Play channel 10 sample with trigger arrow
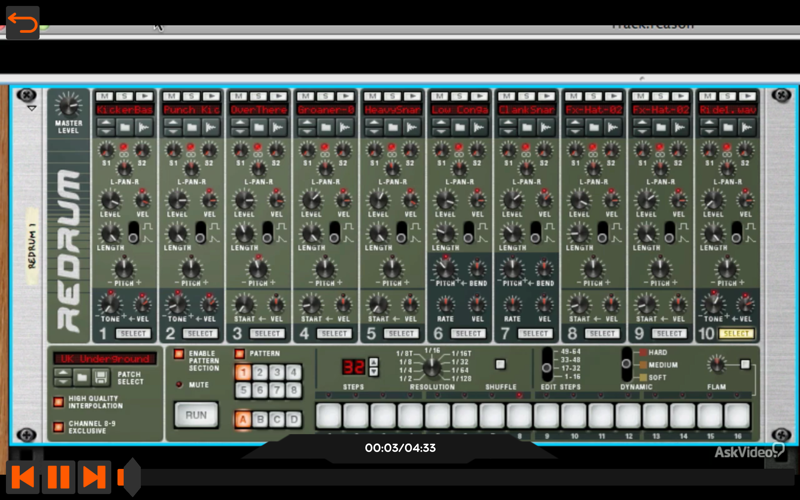The image size is (800, 500). coord(747,96)
